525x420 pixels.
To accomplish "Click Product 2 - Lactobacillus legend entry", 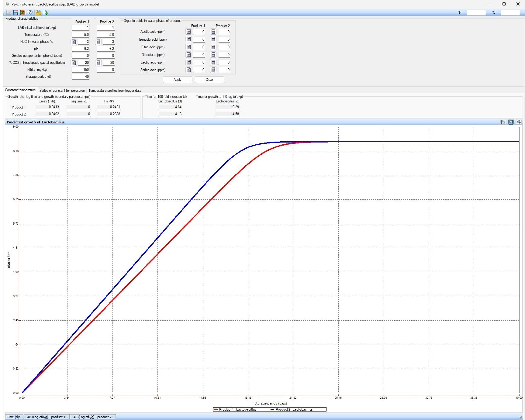I will pos(294,409).
